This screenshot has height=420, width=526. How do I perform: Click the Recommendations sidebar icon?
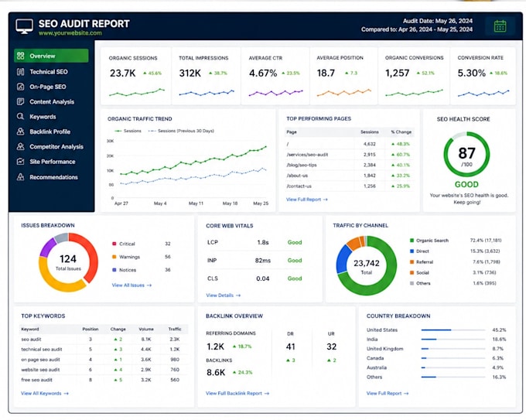point(20,177)
